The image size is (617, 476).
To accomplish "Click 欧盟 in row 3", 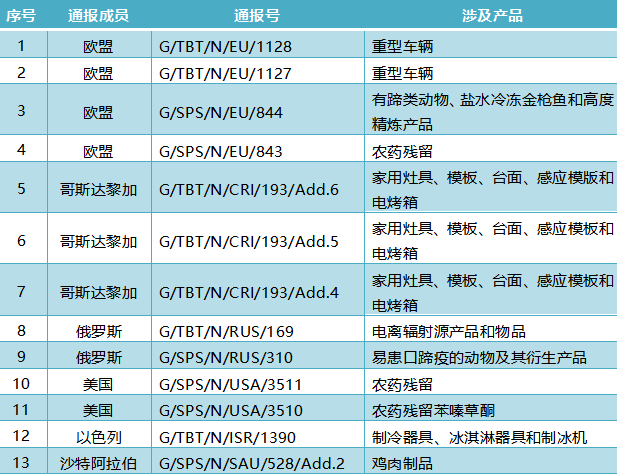I will pyautogui.click(x=98, y=113).
